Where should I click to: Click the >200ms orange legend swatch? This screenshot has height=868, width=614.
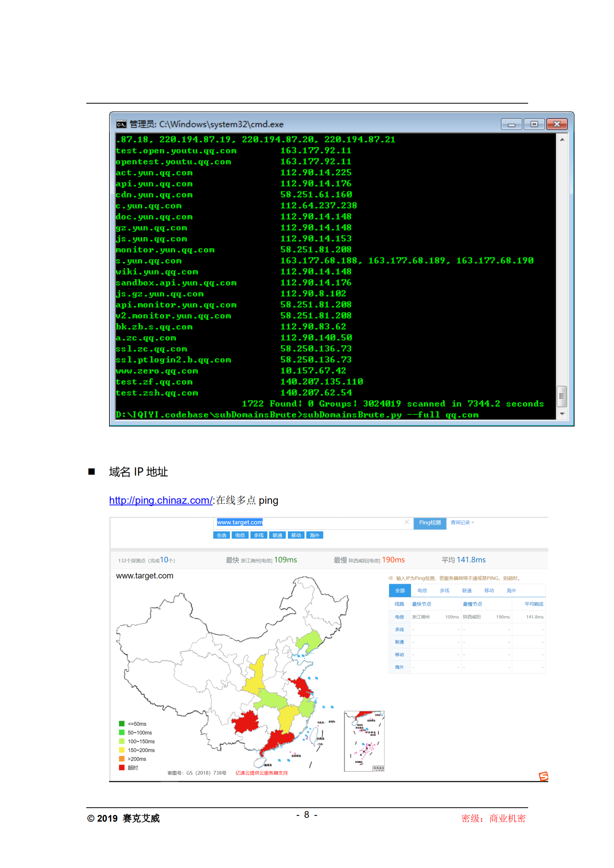tap(121, 759)
